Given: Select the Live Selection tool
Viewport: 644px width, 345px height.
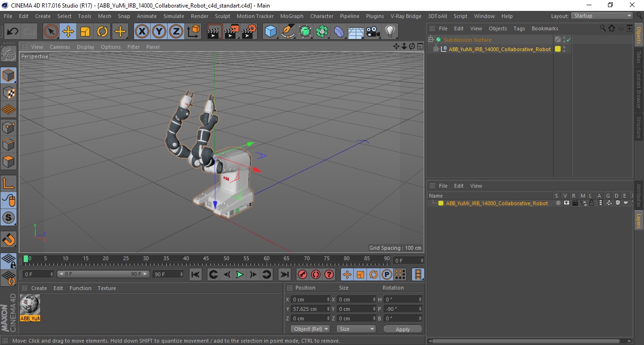Looking at the screenshot, I should point(51,32).
